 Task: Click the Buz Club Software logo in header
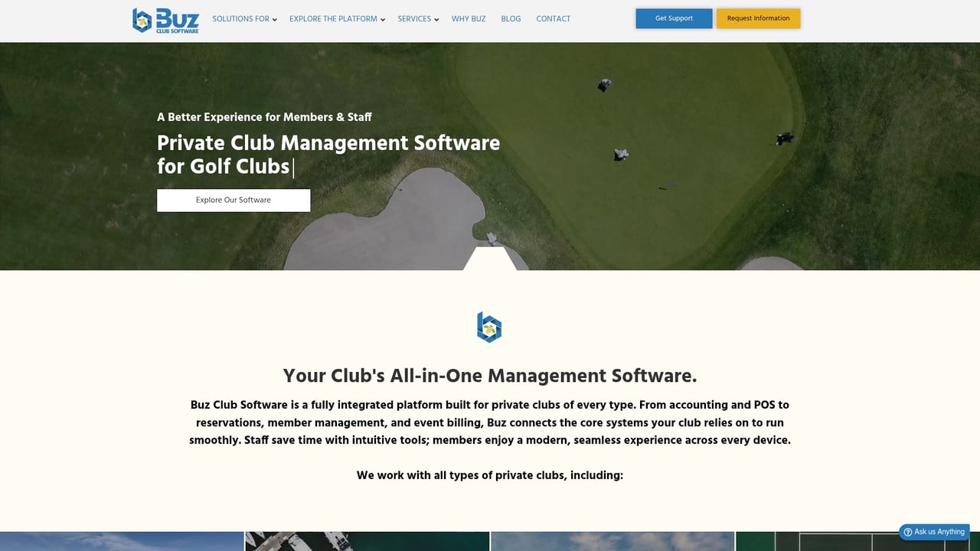(165, 21)
